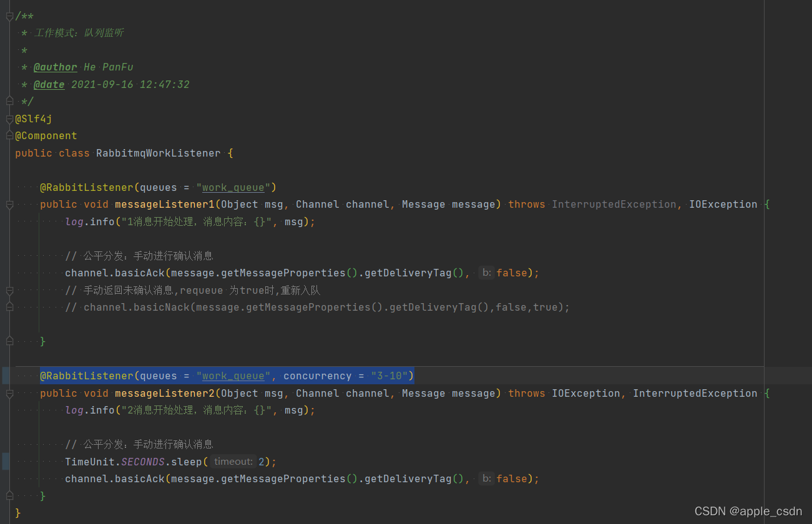Fold marker at closing brace of messageListener2
This screenshot has width=812, height=524.
(9, 496)
